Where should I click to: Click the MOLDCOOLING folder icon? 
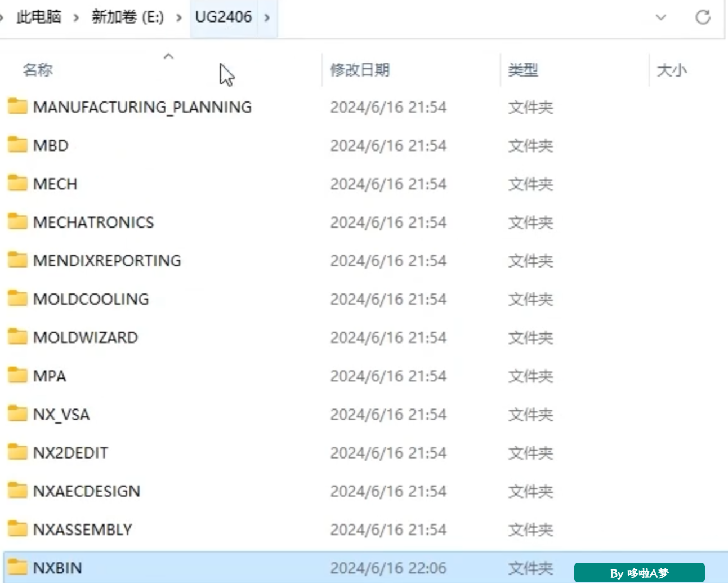[17, 298]
